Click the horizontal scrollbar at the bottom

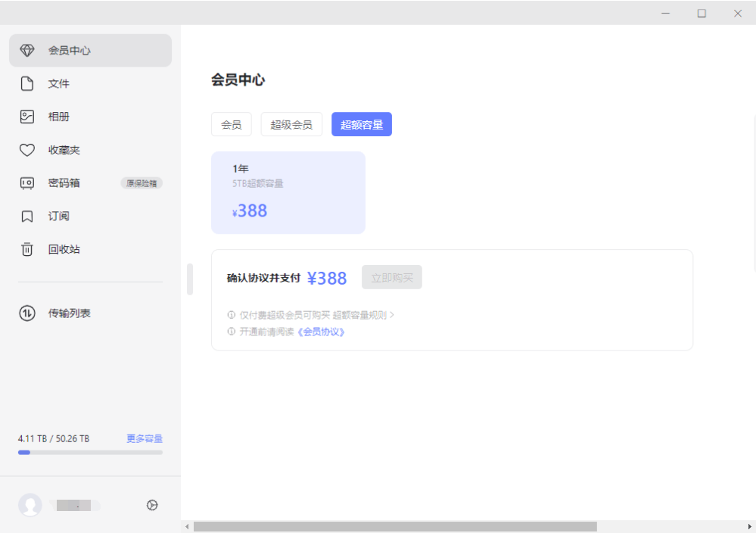point(394,525)
